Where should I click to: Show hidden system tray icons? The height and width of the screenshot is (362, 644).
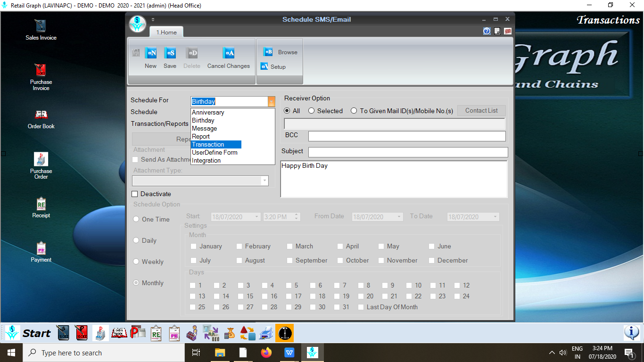[x=552, y=353]
